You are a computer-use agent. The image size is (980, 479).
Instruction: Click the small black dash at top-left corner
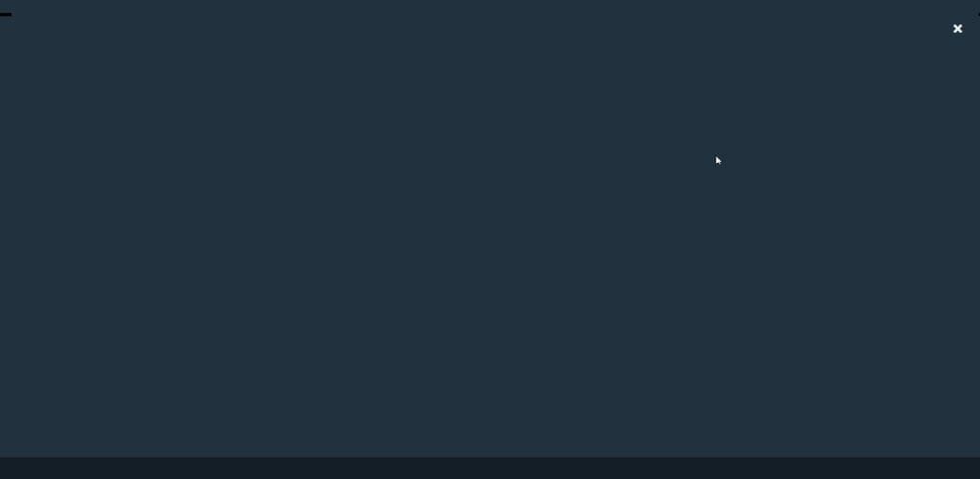6,15
